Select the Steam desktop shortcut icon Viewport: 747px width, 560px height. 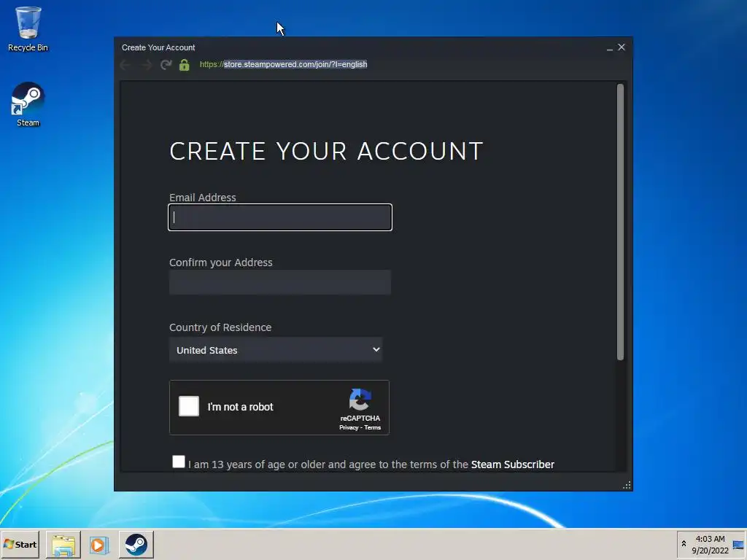click(28, 104)
